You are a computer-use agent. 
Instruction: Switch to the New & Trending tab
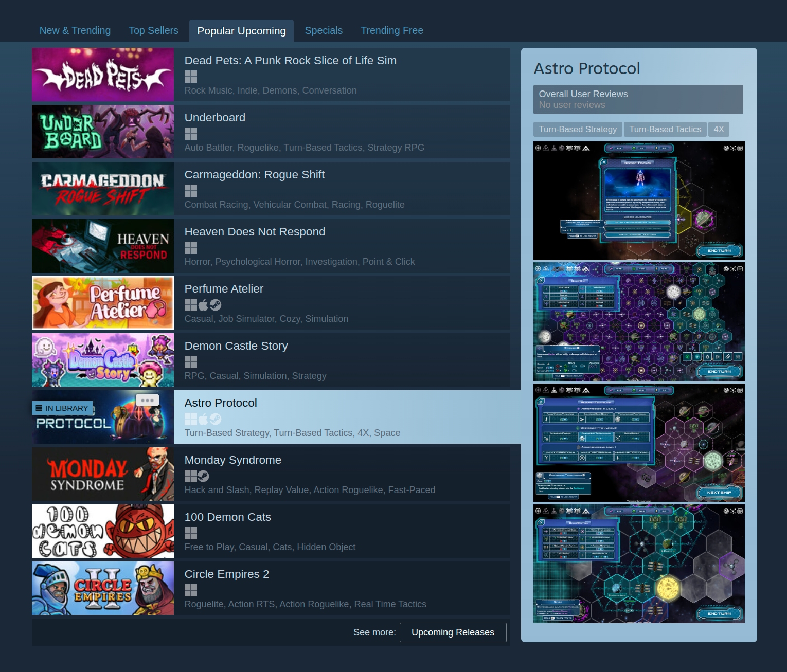click(x=75, y=30)
